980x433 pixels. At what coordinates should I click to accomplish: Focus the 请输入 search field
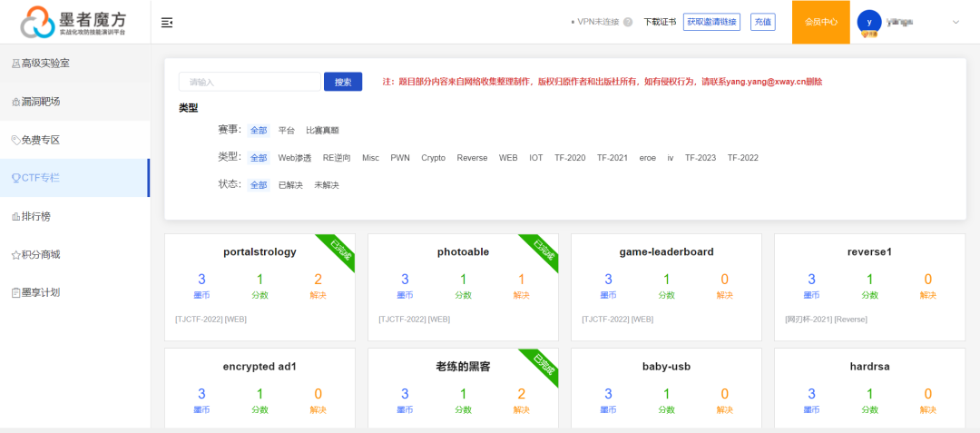[250, 82]
